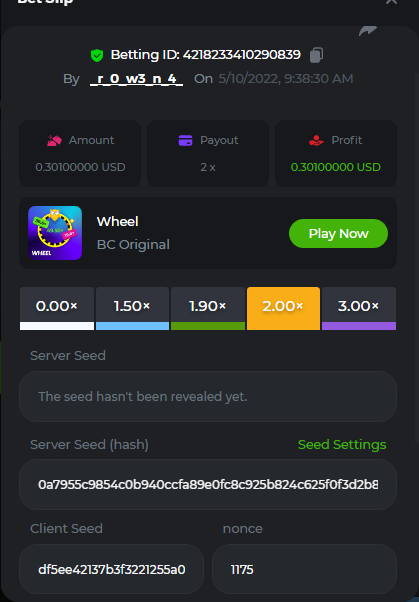The width and height of the screenshot is (419, 602).
Task: Click the nonce field showing 1175
Action: coord(304,569)
